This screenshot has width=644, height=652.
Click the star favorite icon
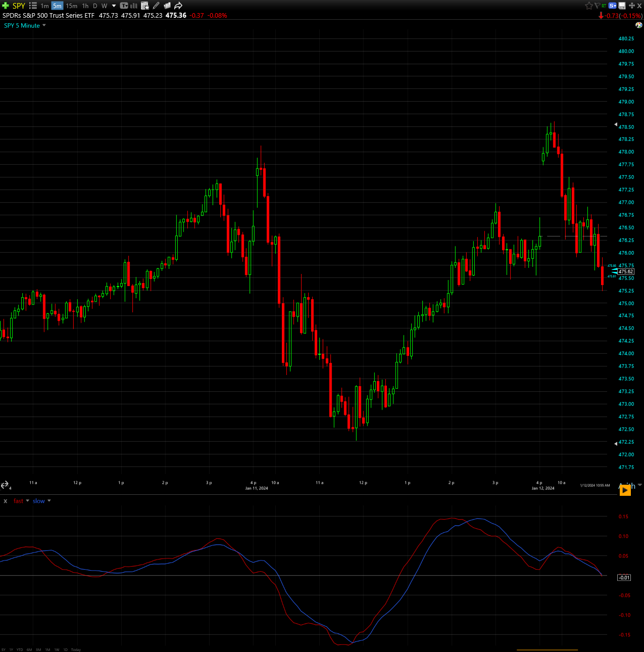click(588, 6)
